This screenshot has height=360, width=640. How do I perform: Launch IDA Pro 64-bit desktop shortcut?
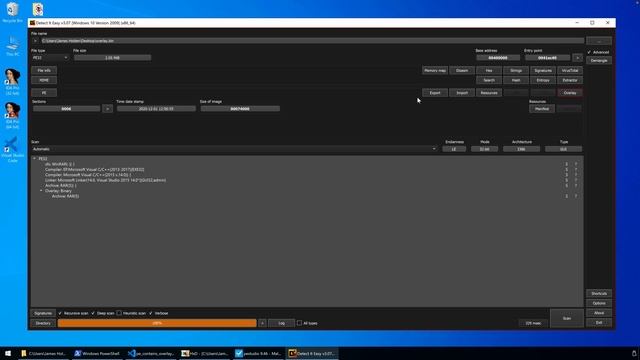pos(12,116)
